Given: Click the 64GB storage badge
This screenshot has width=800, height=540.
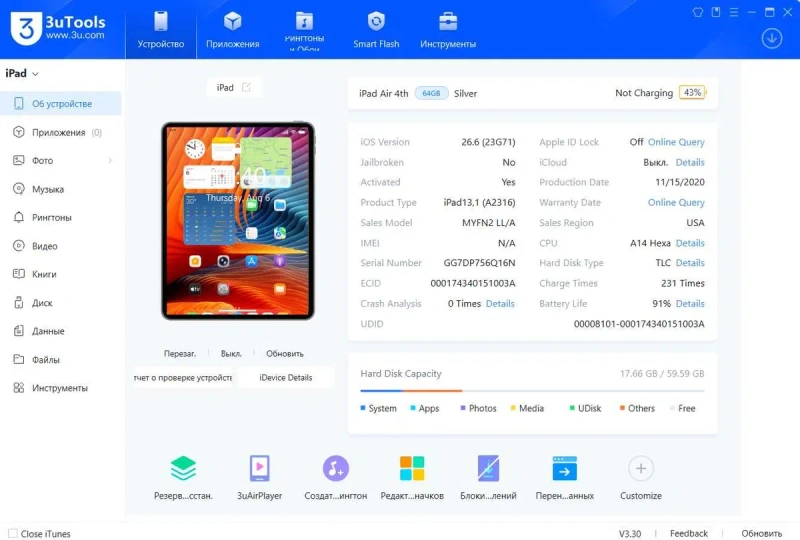Looking at the screenshot, I should (x=431, y=93).
